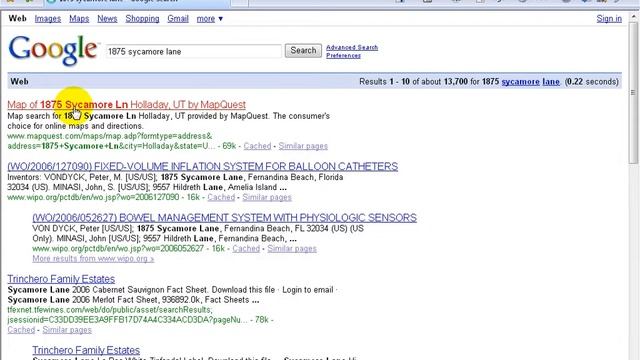
Task: Open the Images search link
Action: point(48,19)
